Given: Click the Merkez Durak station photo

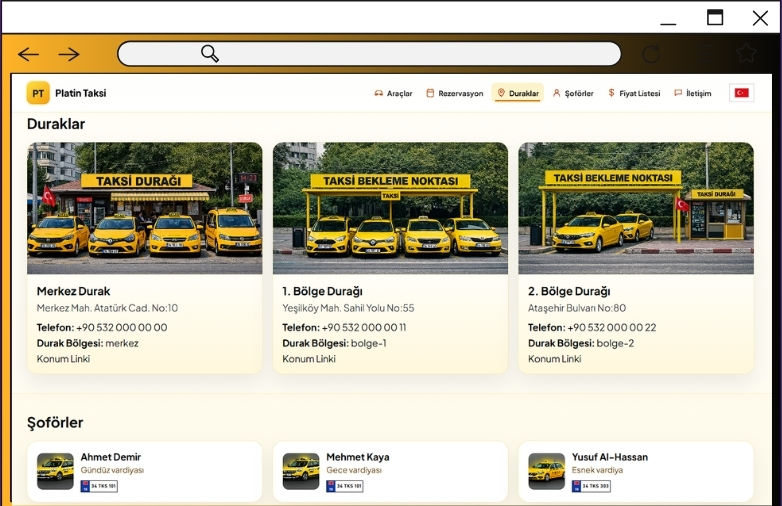Looking at the screenshot, I should 144,208.
